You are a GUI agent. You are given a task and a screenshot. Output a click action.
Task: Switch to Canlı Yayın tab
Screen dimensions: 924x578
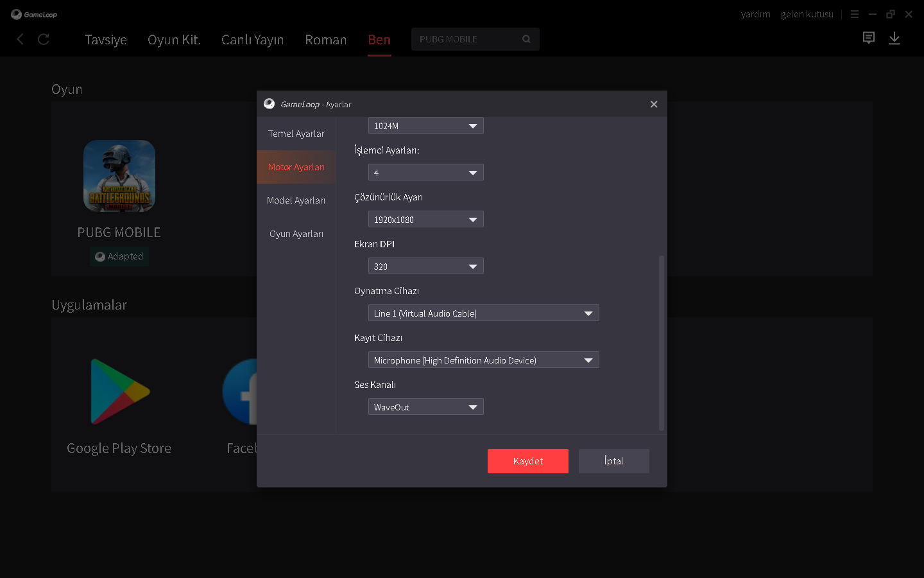[252, 40]
